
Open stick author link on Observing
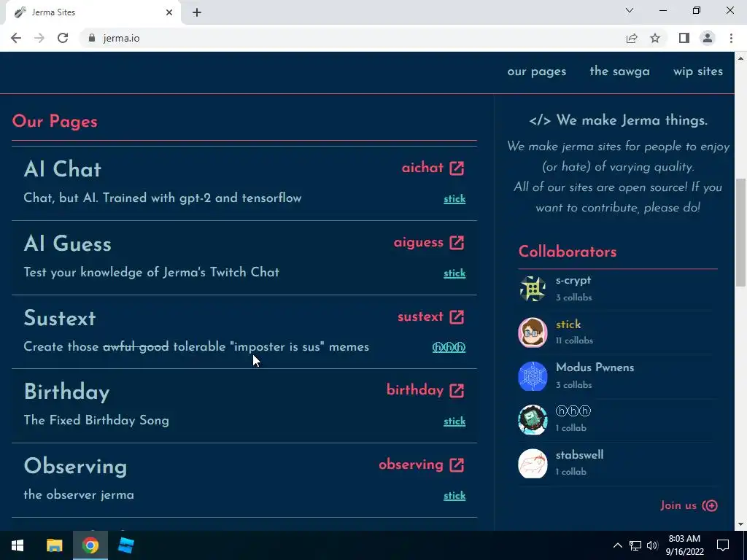[x=454, y=496]
